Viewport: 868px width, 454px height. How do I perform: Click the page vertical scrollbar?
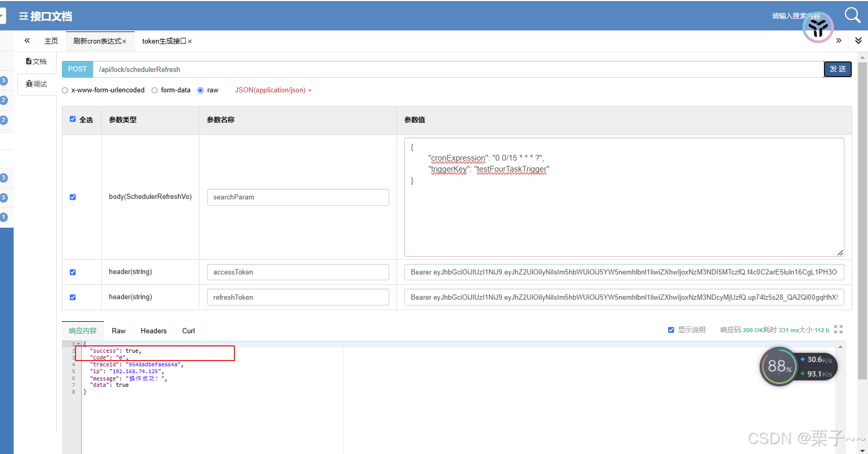[x=862, y=220]
